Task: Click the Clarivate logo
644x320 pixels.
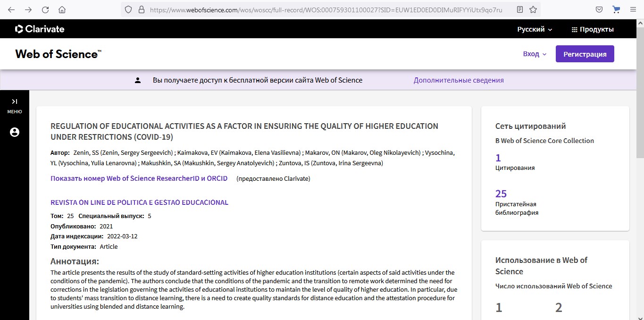Action: point(40,29)
